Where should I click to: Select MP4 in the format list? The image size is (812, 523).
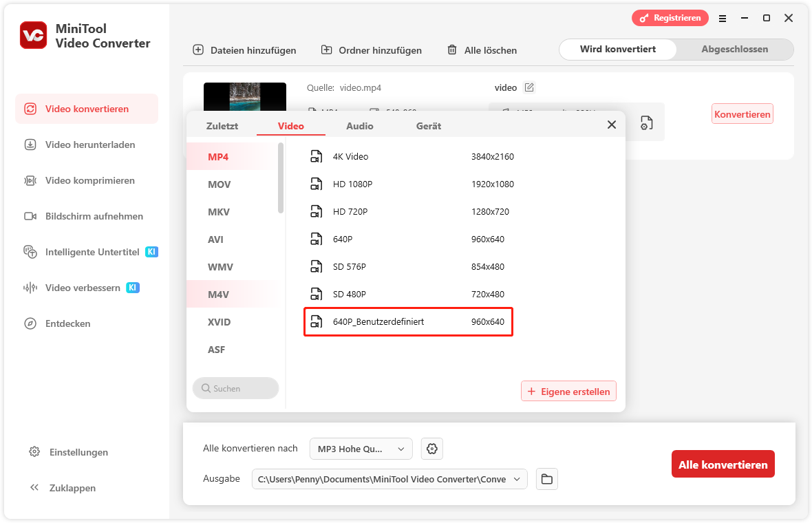(x=233, y=156)
